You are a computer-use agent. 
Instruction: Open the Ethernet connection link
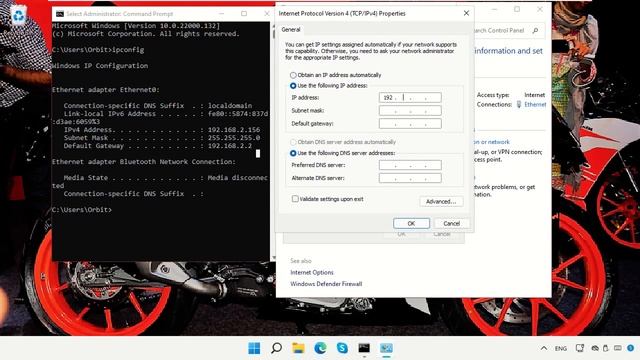tap(535, 104)
